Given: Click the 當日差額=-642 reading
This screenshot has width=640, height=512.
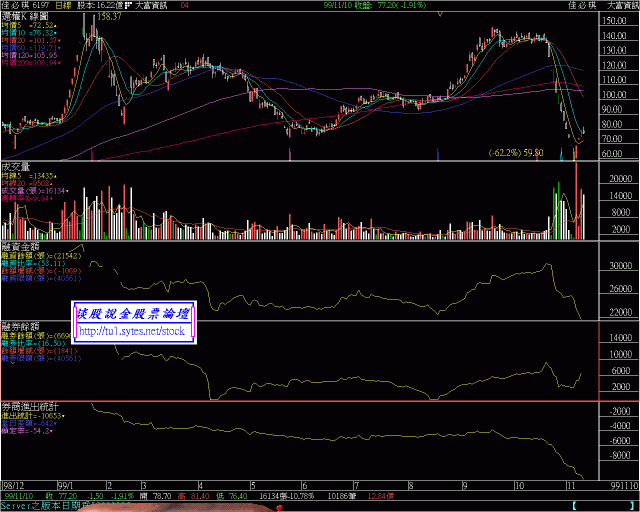Looking at the screenshot, I should tap(29, 423).
